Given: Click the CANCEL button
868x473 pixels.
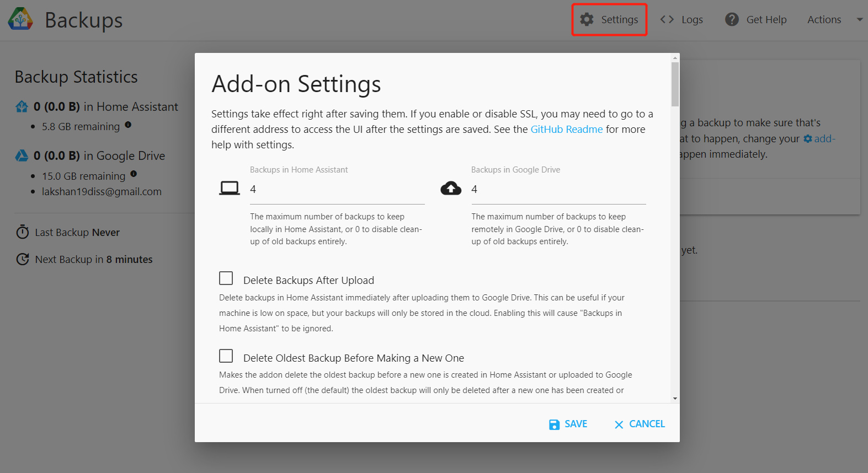Looking at the screenshot, I should click(640, 424).
